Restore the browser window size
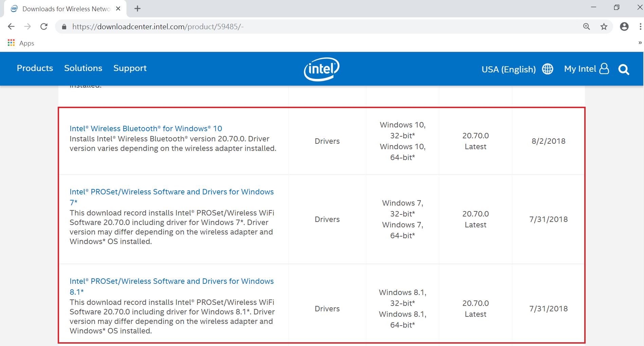 pyautogui.click(x=617, y=7)
